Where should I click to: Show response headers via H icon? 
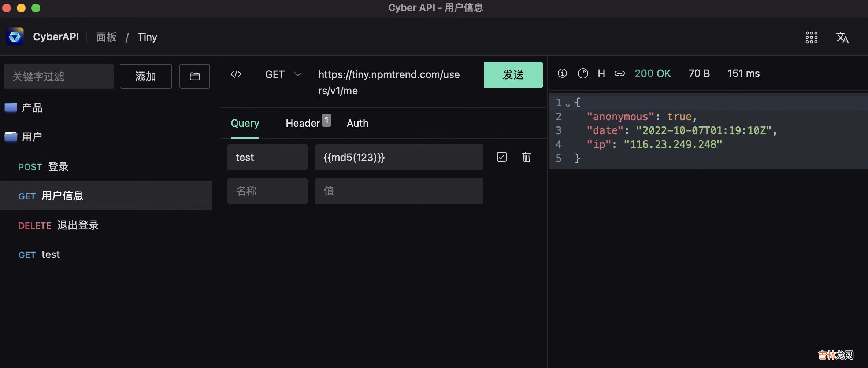601,73
